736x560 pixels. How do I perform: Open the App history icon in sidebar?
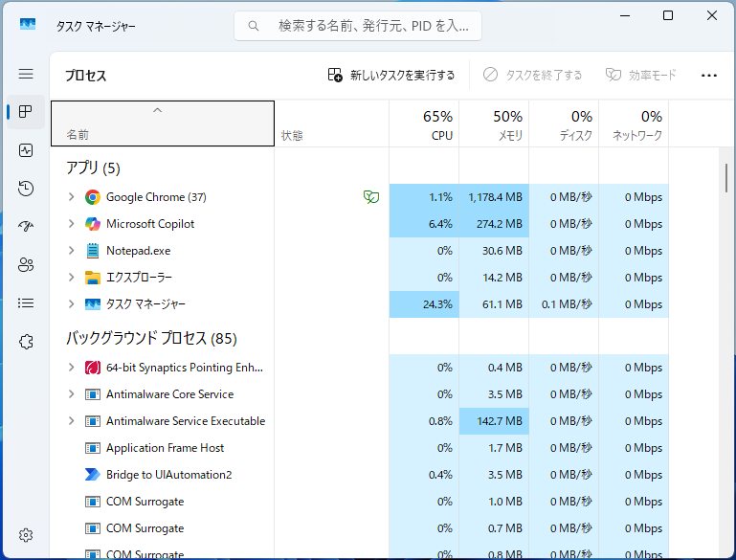pos(26,189)
